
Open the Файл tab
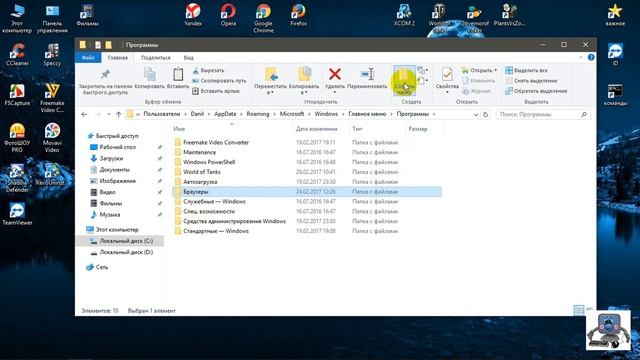[88, 58]
